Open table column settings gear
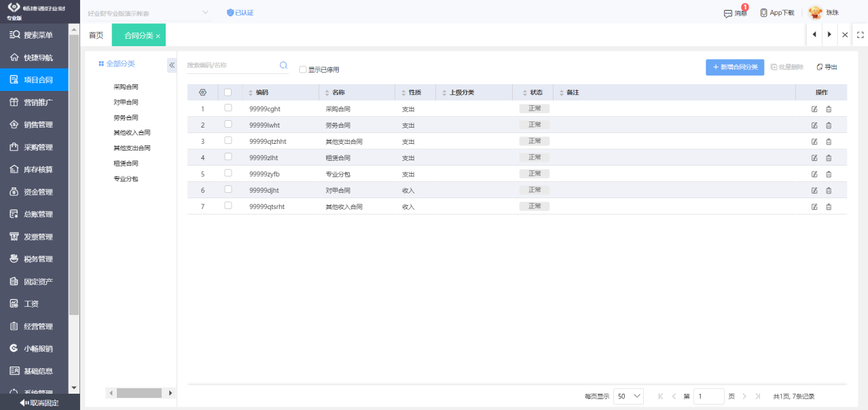The width and height of the screenshot is (868, 410). point(202,92)
